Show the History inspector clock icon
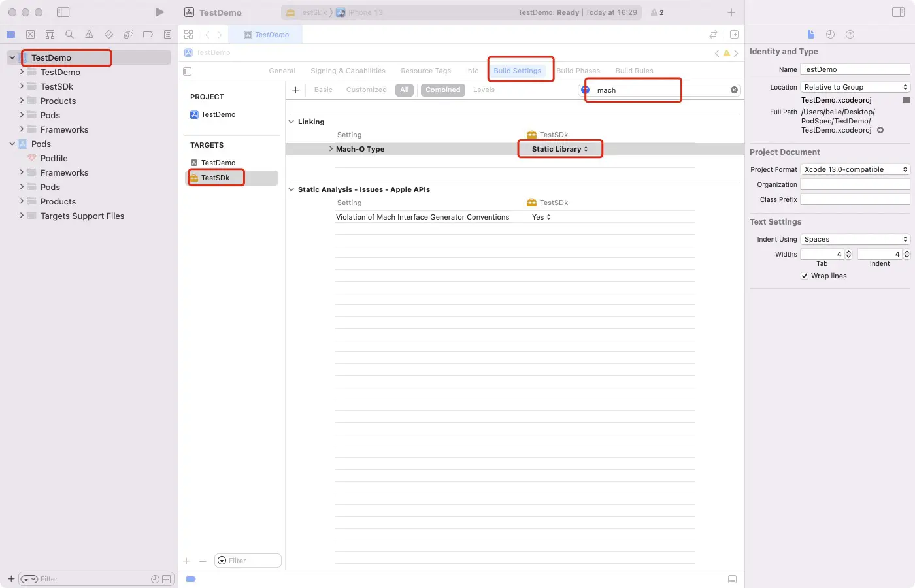 pos(830,35)
